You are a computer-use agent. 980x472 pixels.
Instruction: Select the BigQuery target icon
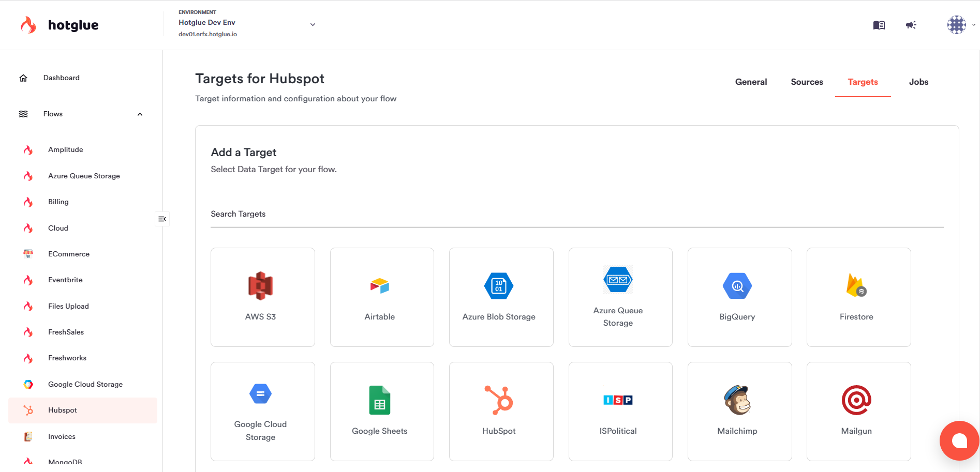point(737,286)
